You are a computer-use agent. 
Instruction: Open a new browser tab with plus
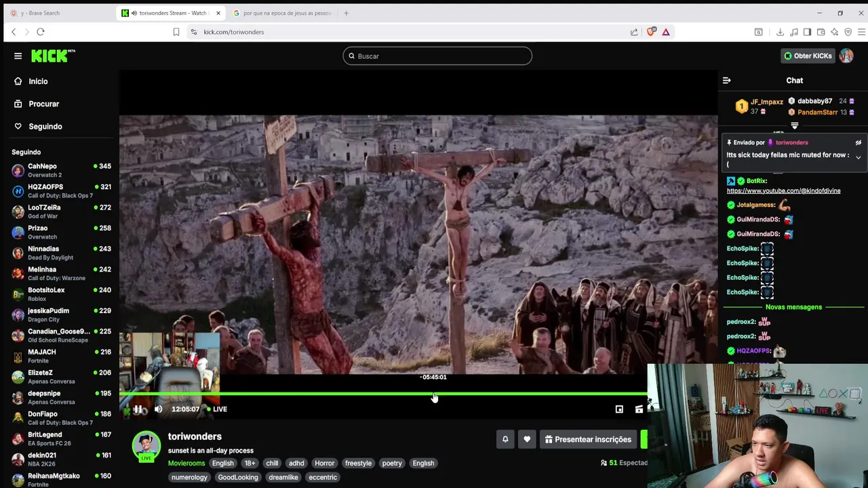pyautogui.click(x=346, y=13)
